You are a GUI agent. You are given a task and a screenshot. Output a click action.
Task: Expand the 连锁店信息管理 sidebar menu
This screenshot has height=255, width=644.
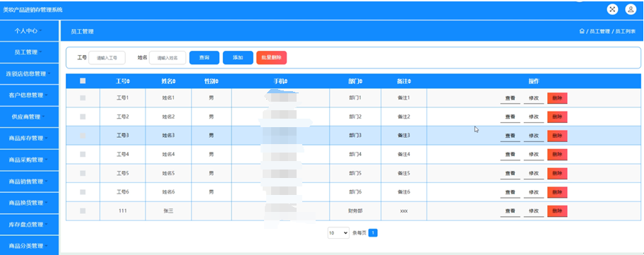29,74
